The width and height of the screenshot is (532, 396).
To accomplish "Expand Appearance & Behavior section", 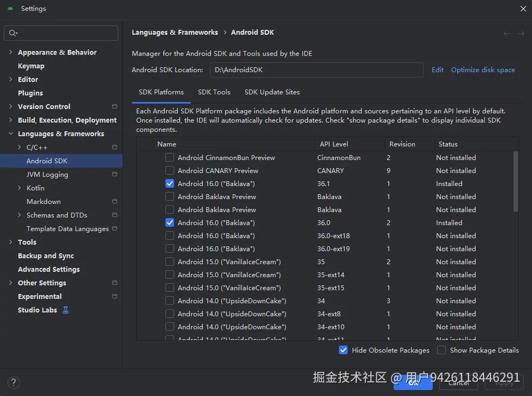I will click(x=10, y=52).
